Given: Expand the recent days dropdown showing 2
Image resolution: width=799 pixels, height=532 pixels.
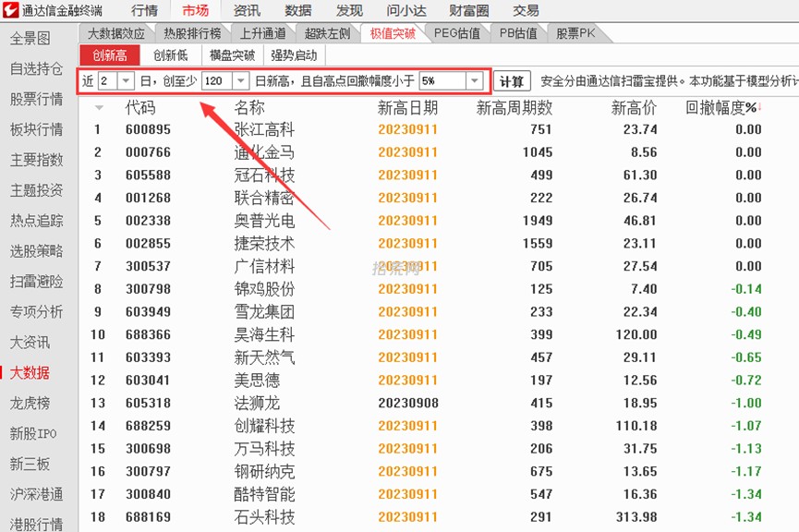Looking at the screenshot, I should click(x=126, y=81).
